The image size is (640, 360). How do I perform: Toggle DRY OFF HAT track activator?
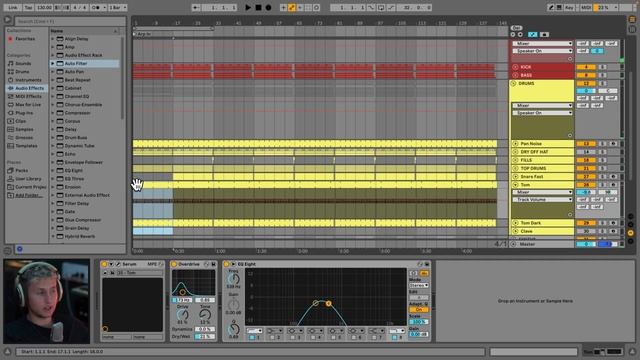[x=586, y=152]
